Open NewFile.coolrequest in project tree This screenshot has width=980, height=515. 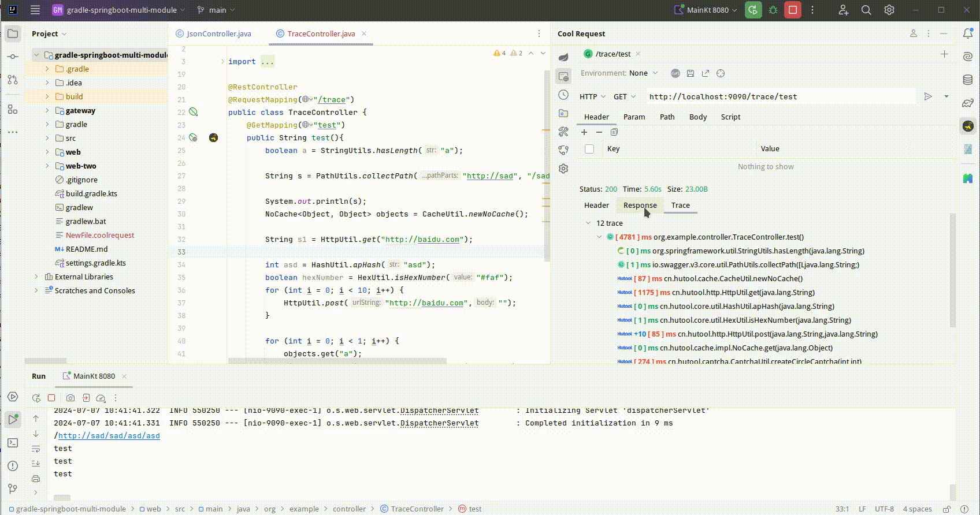[100, 235]
